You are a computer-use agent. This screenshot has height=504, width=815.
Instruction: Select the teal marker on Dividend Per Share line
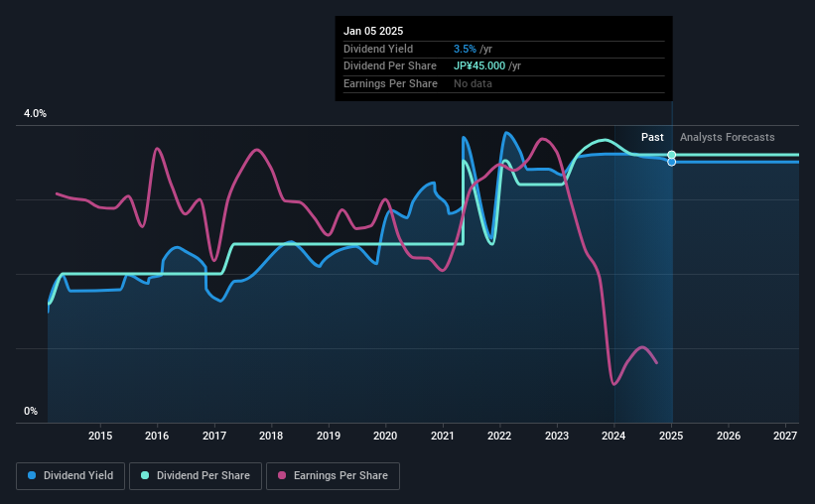point(671,155)
